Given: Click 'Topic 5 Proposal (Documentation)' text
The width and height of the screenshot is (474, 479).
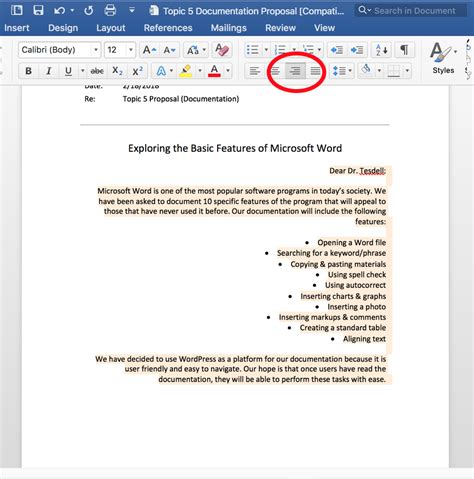Looking at the screenshot, I should tap(181, 99).
